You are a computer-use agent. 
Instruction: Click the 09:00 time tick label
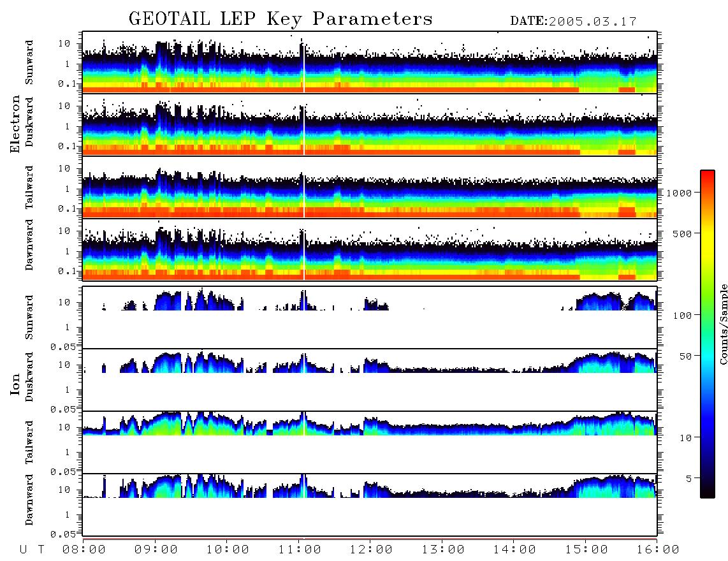156,550
